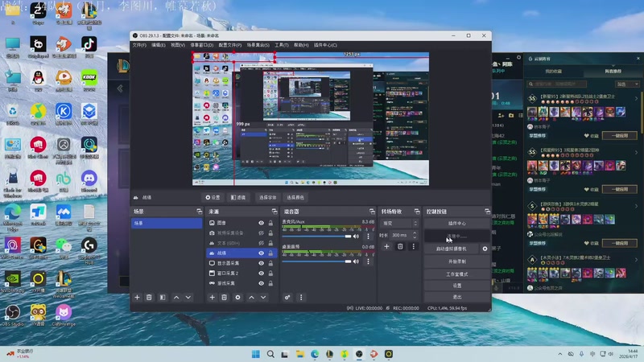644x362 pixels.
Task: Toggle lock on the 图像 source
Action: (x=270, y=223)
